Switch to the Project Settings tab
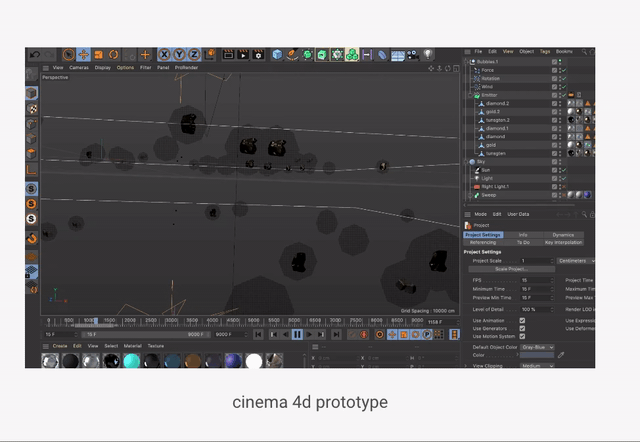This screenshot has width=640, height=442. click(483, 235)
